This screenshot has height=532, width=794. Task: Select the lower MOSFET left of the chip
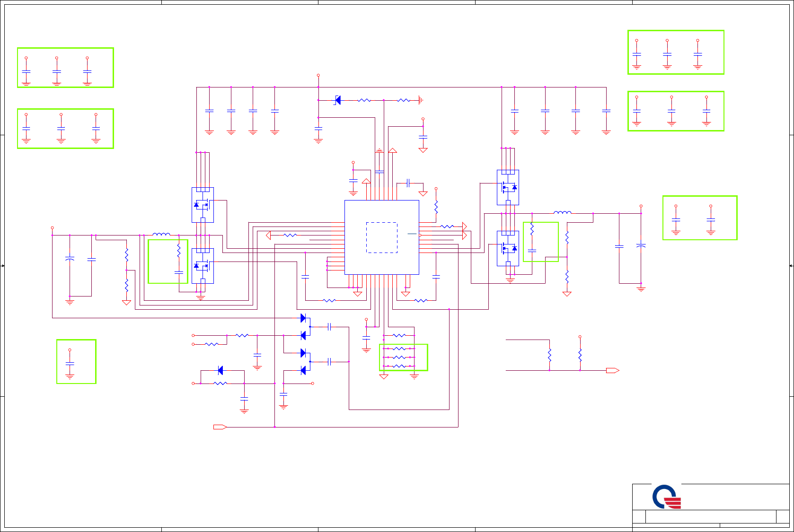[203, 266]
